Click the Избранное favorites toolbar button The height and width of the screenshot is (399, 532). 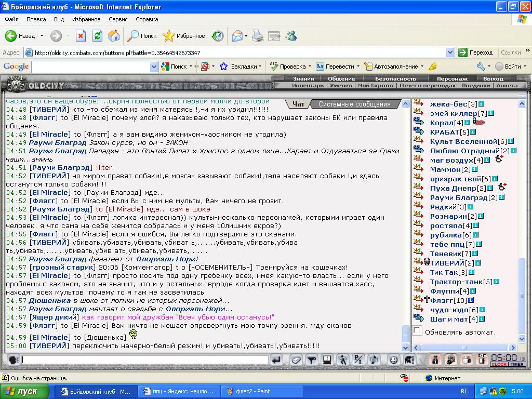point(184,36)
